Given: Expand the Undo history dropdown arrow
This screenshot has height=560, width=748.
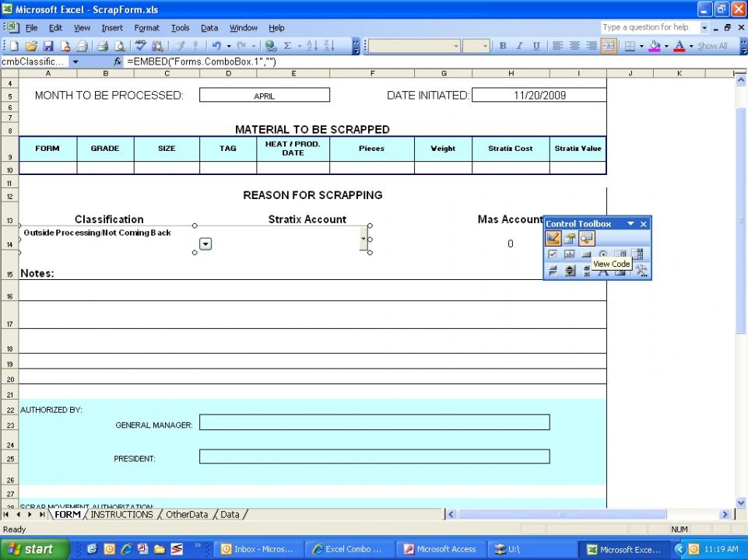Looking at the screenshot, I should (229, 46).
